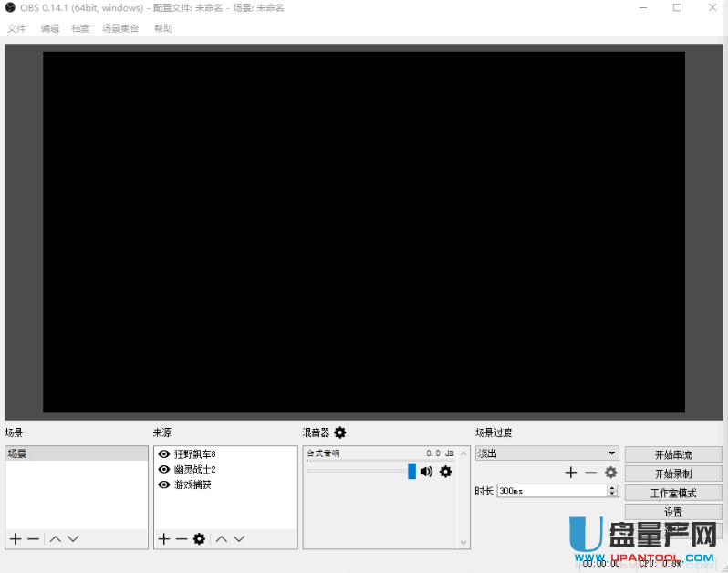Screen dimensions: 728x573
Task: Move the selected source up
Action: (x=222, y=538)
